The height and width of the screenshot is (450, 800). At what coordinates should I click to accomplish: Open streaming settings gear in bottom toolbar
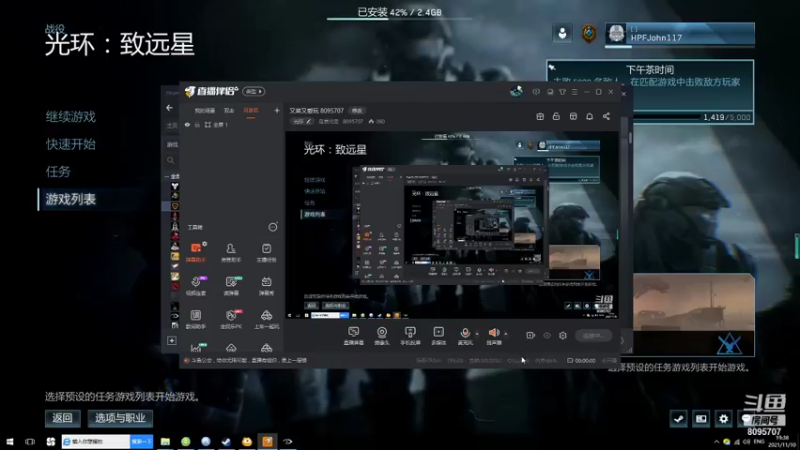(x=563, y=335)
